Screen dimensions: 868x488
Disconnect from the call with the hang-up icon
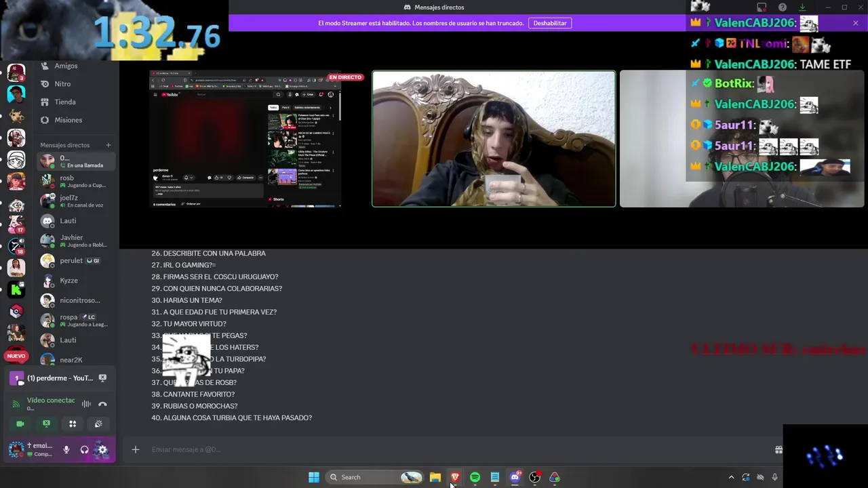tap(102, 404)
